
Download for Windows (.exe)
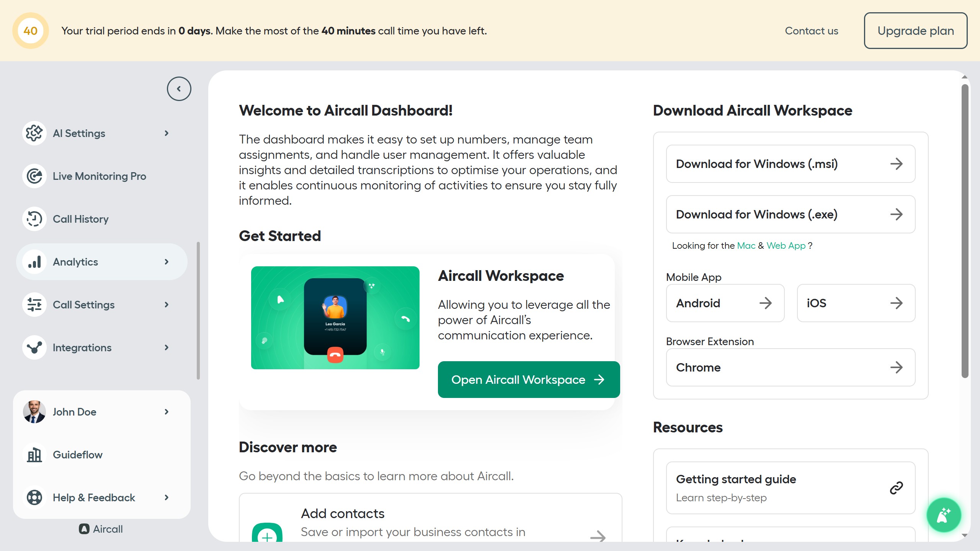coord(791,214)
